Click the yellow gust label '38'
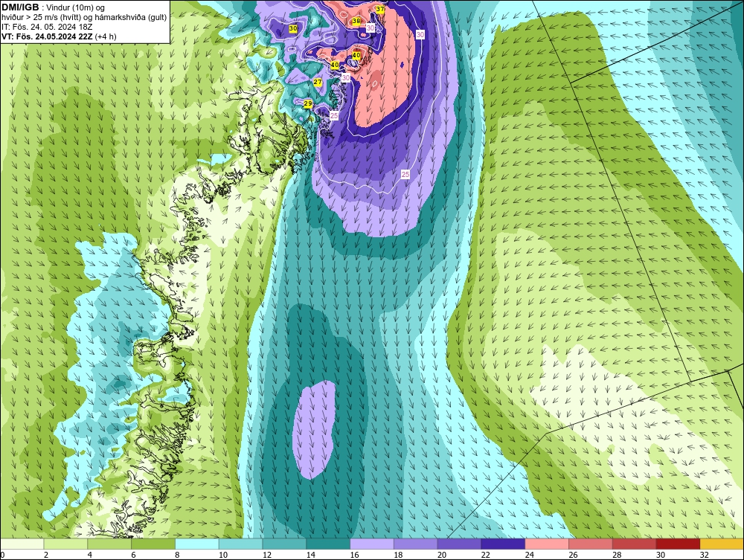This screenshot has width=744, height=560. point(356,22)
